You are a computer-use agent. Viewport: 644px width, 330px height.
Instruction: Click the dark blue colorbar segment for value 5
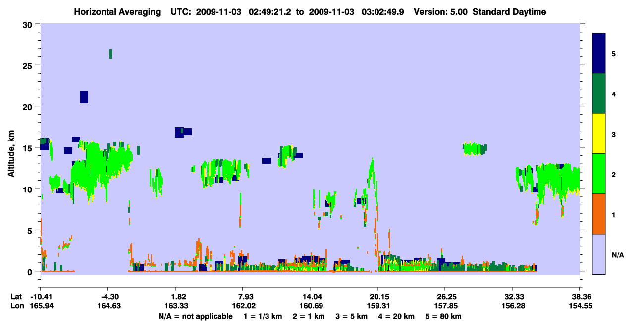click(599, 53)
